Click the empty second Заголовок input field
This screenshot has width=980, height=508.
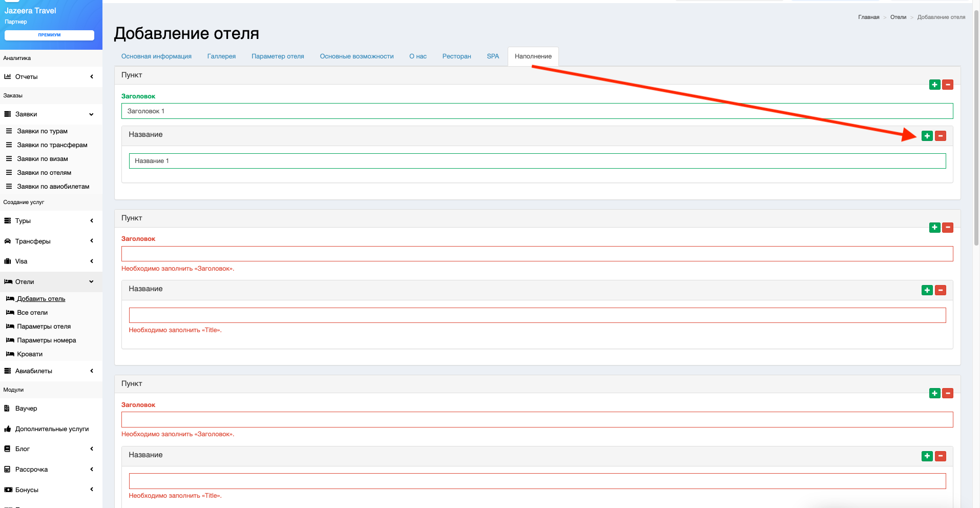[x=537, y=254]
